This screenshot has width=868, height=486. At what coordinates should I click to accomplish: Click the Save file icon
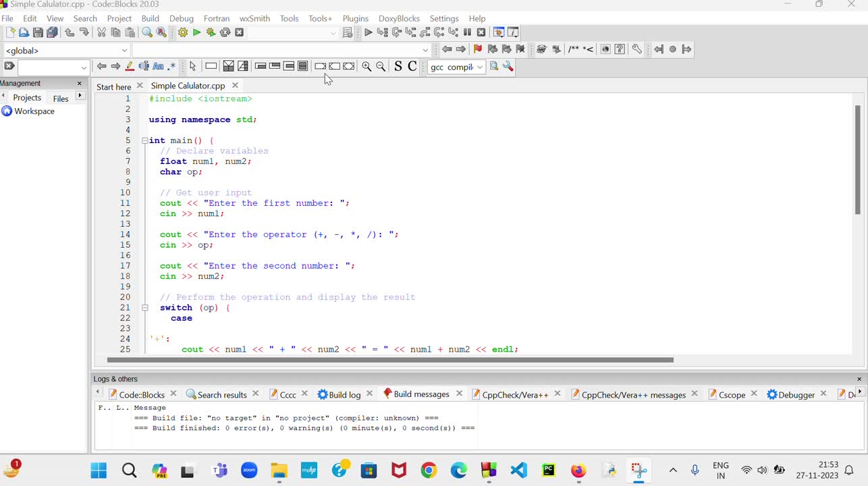(x=38, y=32)
